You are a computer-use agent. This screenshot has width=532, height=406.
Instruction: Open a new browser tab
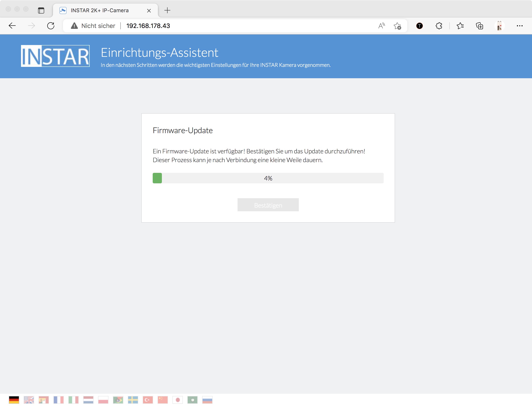coord(167,10)
